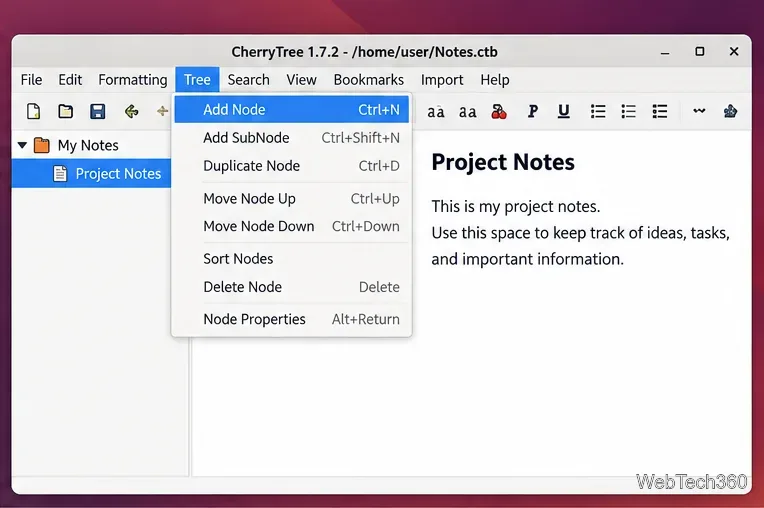
Task: Choose Delete Node from the menu
Action: (x=291, y=287)
